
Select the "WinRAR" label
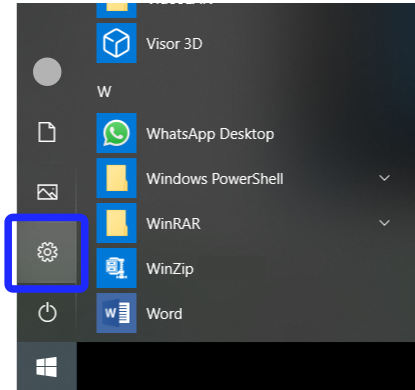pos(173,224)
